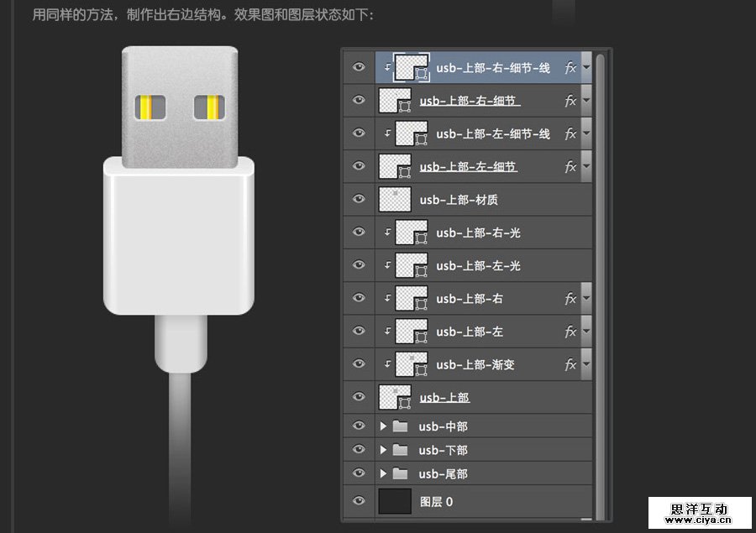Click the fx icon on usb-上部-左 layer
Image resolution: width=756 pixels, height=533 pixels.
click(x=571, y=331)
